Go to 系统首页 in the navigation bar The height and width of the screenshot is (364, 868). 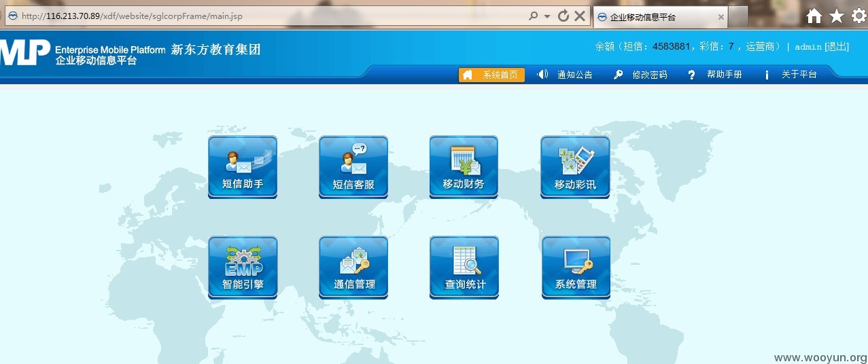coord(491,75)
